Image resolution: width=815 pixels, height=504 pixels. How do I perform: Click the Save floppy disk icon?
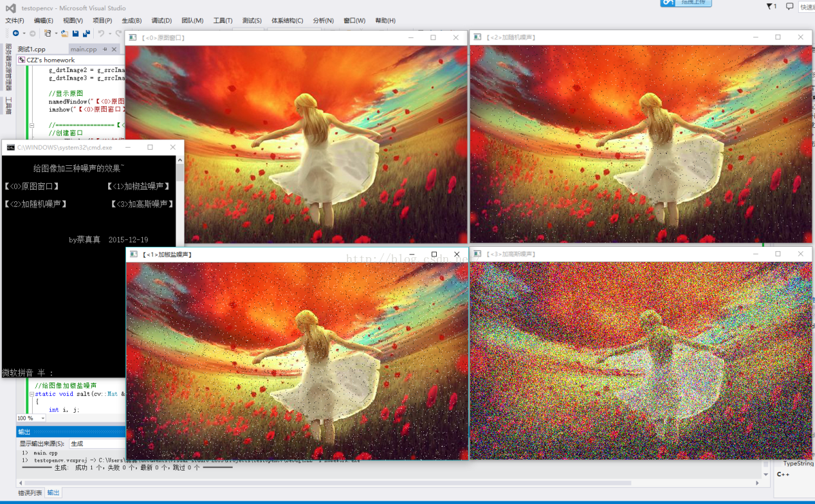75,33
